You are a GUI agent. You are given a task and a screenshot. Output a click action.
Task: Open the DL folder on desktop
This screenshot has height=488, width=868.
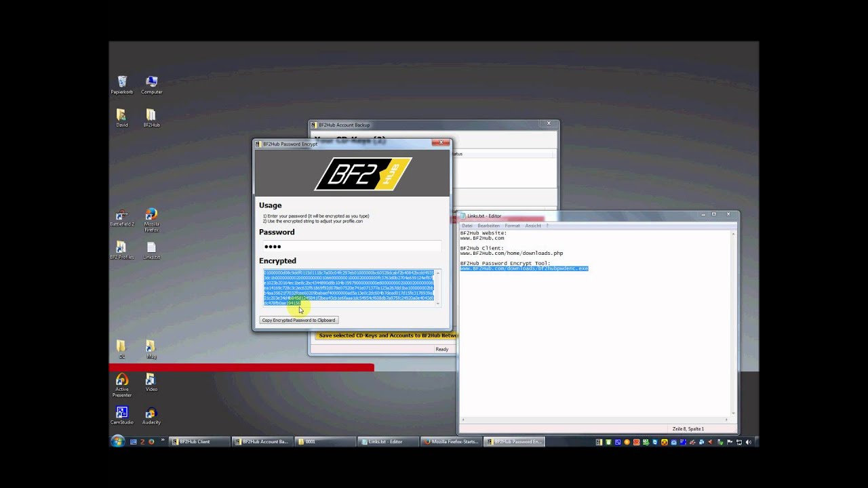[122, 349]
